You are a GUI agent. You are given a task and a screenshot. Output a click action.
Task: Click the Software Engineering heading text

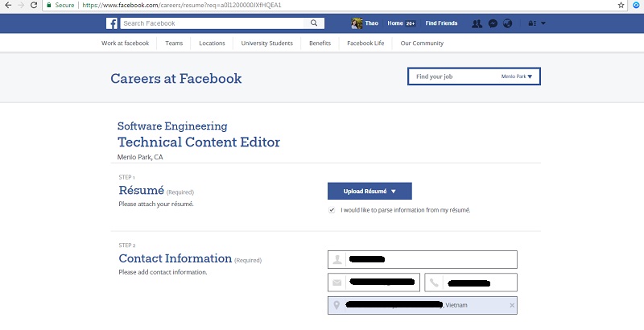pyautogui.click(x=172, y=126)
